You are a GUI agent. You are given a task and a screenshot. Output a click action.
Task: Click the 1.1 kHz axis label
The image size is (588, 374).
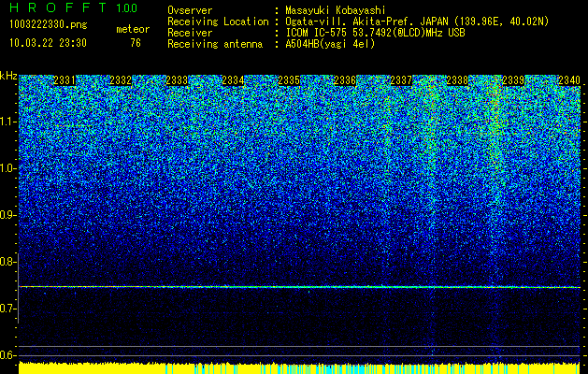pyautogui.click(x=8, y=122)
